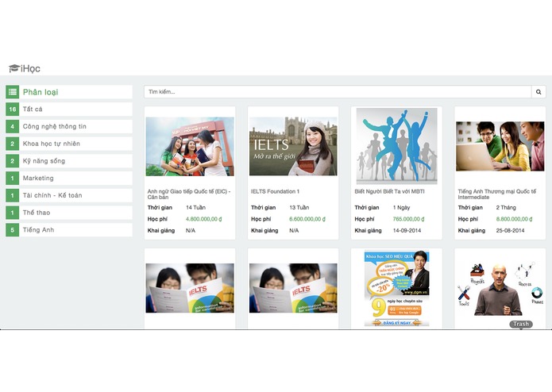This screenshot has width=552, height=392.
Task: Select the Tài chính - Kế toán category
Action: pos(69,195)
